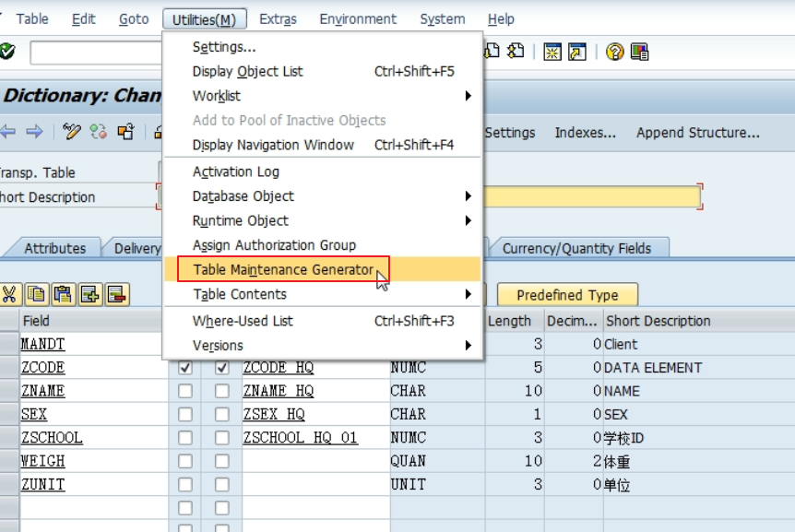Open the System menu
795x532 pixels.
[x=442, y=19]
